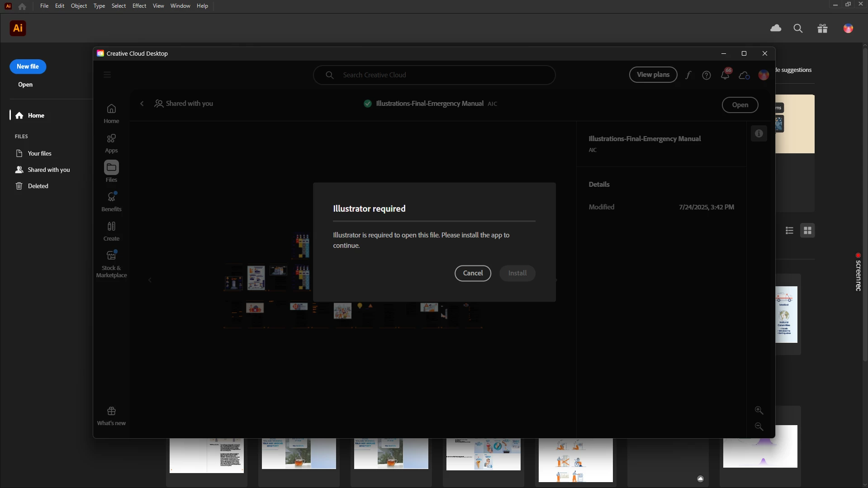Toggle the file info panel icon
The height and width of the screenshot is (488, 868).
pyautogui.click(x=759, y=133)
